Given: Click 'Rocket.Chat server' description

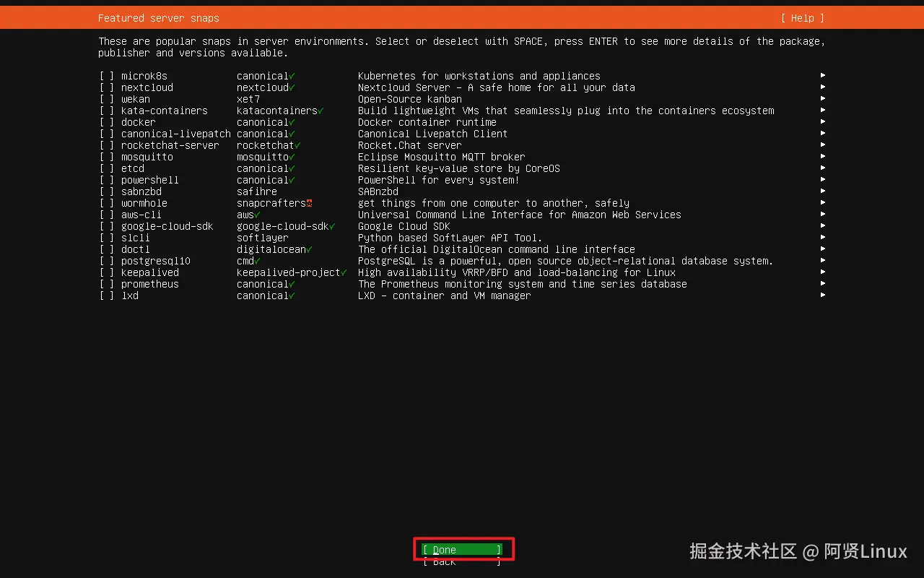Looking at the screenshot, I should click(410, 145).
